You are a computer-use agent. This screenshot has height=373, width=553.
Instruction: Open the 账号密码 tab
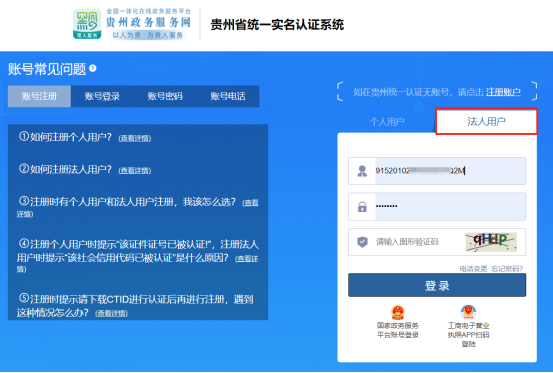(165, 96)
